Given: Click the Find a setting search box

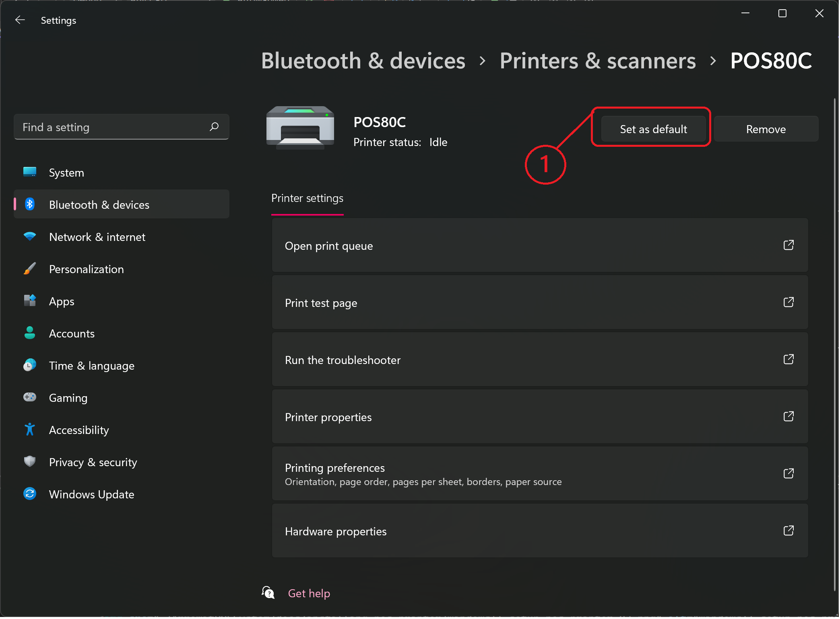Looking at the screenshot, I should 122,127.
